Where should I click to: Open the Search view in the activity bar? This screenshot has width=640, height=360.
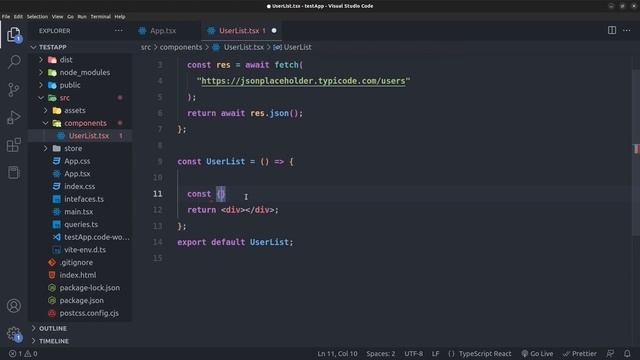coord(14,62)
